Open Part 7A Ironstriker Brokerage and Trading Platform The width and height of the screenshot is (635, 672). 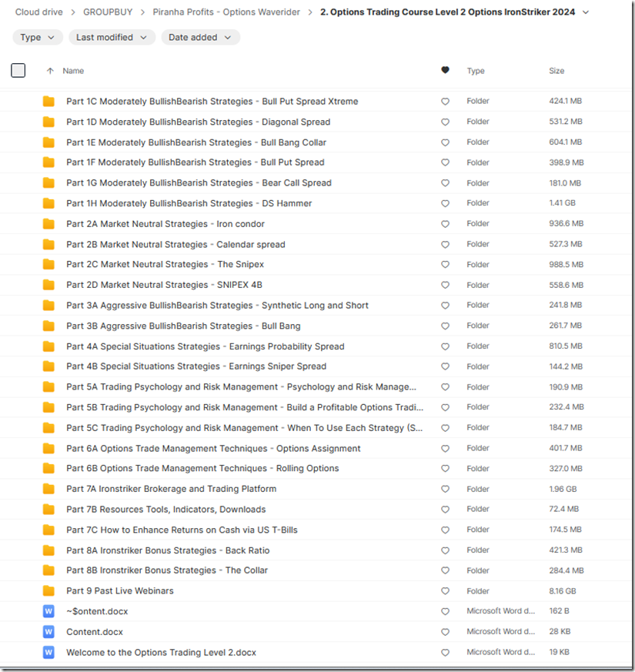point(171,489)
